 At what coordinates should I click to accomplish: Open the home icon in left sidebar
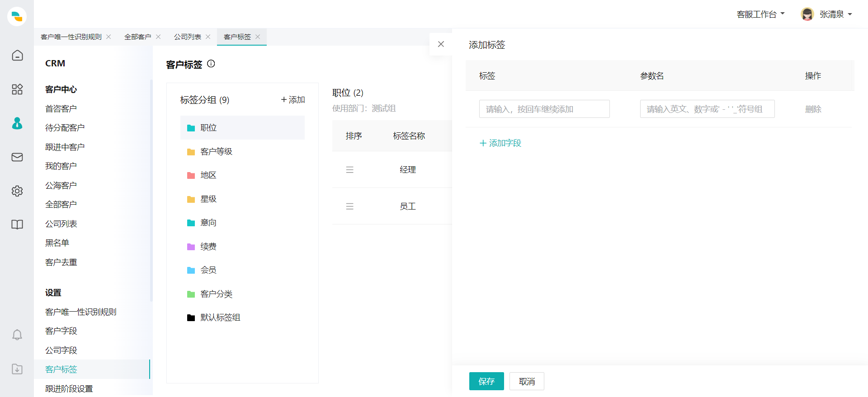point(17,55)
